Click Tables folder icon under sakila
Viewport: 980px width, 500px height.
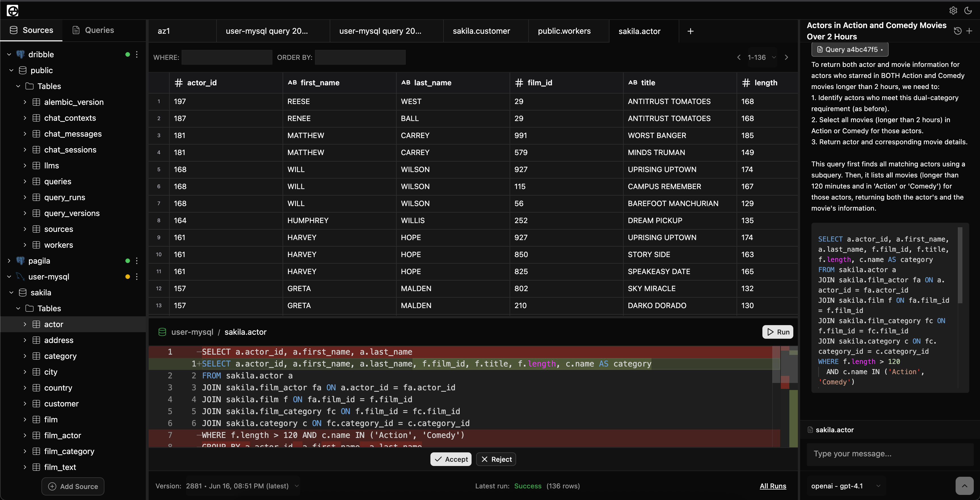(x=29, y=308)
